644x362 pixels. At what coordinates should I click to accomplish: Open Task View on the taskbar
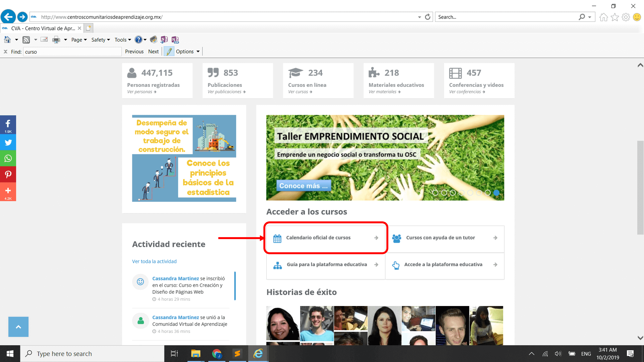click(174, 354)
